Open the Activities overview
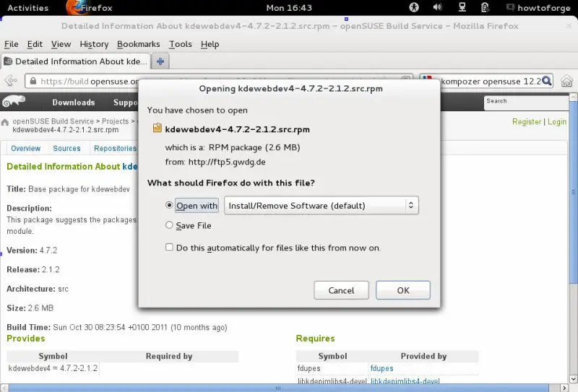 (x=28, y=8)
